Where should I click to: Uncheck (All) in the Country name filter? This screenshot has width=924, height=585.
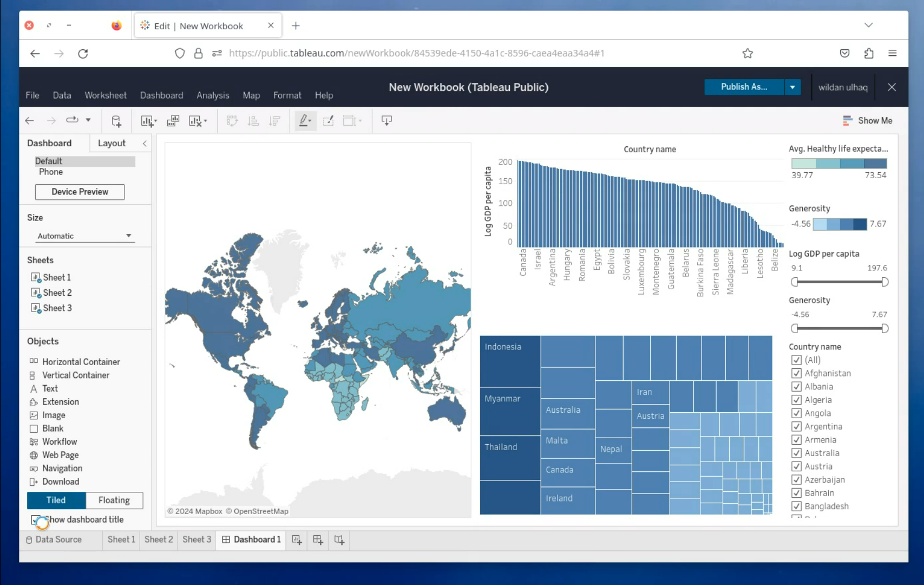(x=796, y=359)
